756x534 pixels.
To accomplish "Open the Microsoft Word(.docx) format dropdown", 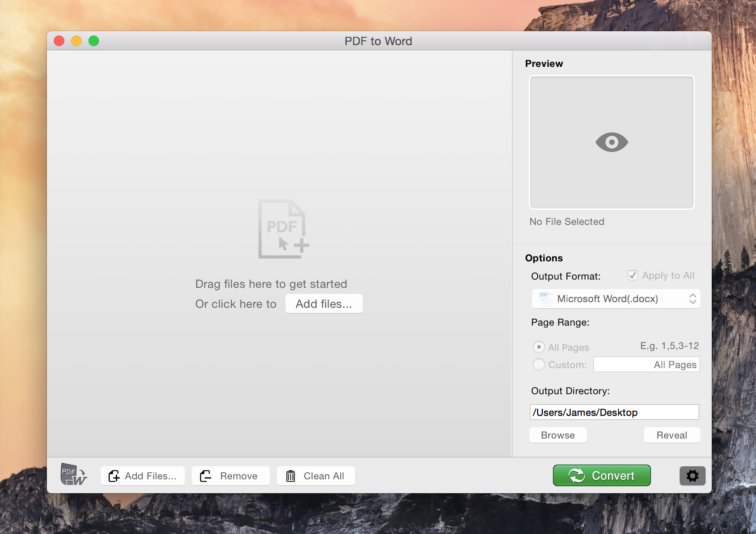I will coord(616,299).
